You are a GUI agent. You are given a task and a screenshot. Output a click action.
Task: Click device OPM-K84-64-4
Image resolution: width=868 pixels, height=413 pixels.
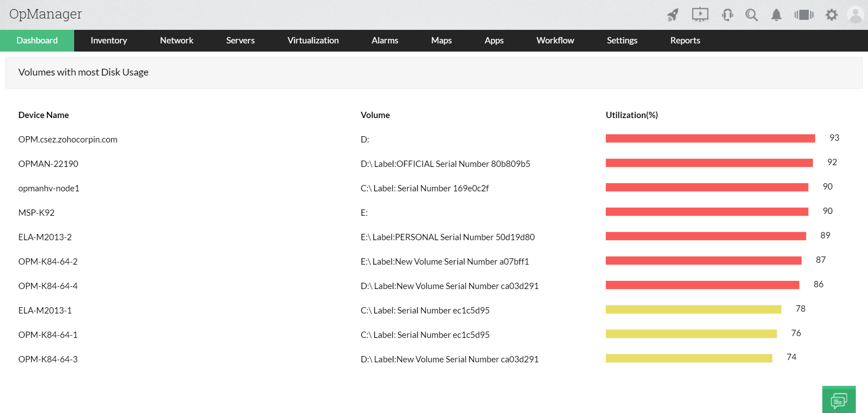(x=48, y=286)
